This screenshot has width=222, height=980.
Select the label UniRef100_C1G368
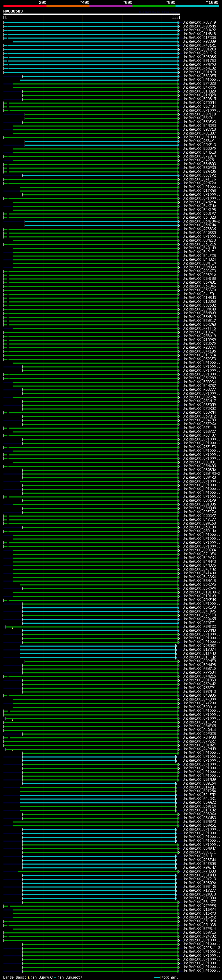(199, 301)
